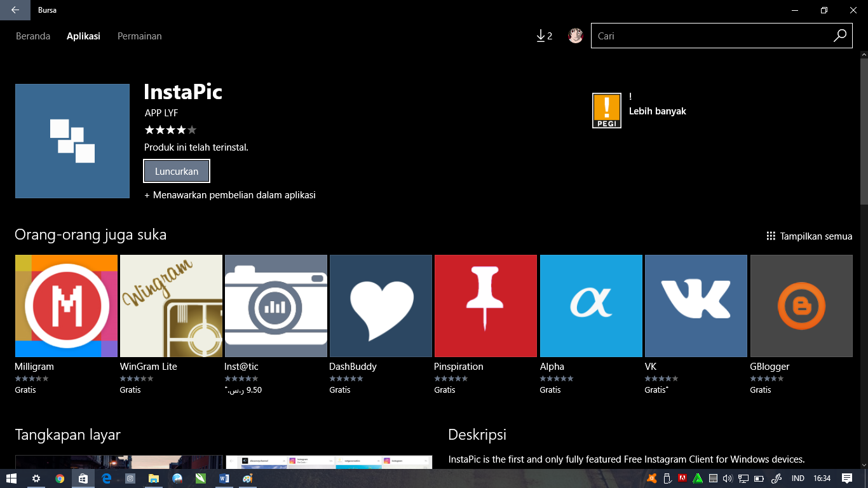Click the network tray icon
868x488 pixels.
[743, 478]
